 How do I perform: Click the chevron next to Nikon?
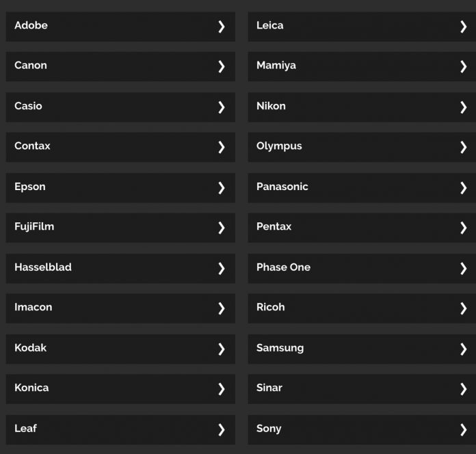463,107
